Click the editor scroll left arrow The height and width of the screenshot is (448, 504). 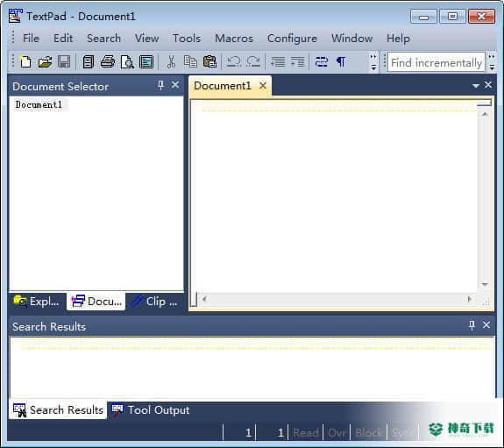coord(204,300)
